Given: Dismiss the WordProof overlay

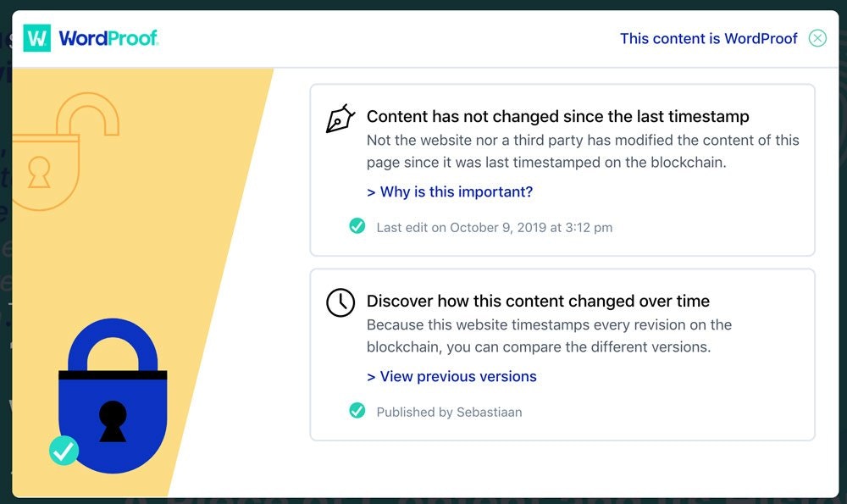Looking at the screenshot, I should pos(817,38).
